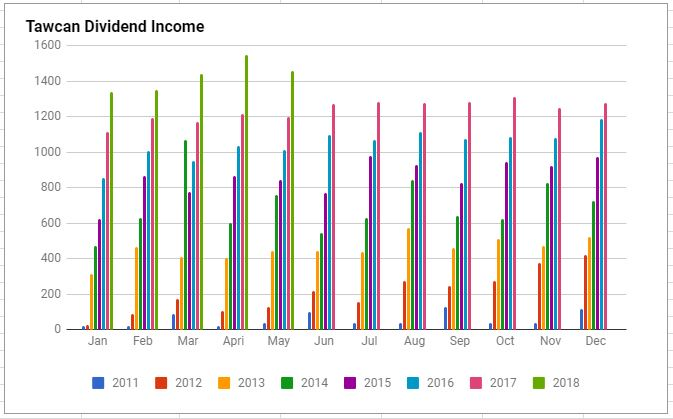Click the Jan label on the horizontal axis
Screen dimensions: 673x419
pos(98,341)
